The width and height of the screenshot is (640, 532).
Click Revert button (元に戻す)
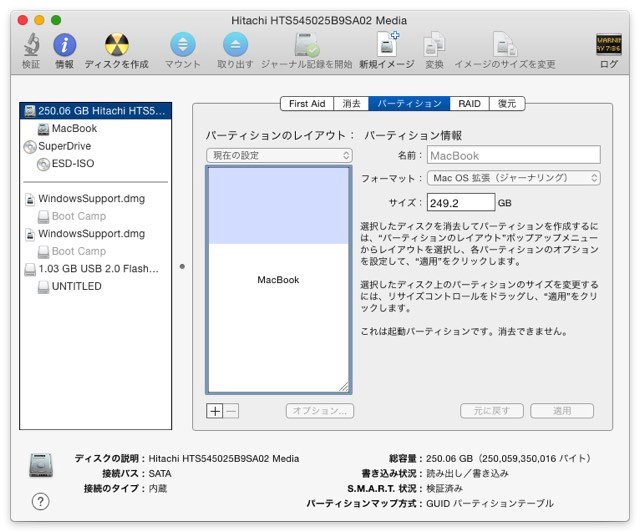(492, 411)
